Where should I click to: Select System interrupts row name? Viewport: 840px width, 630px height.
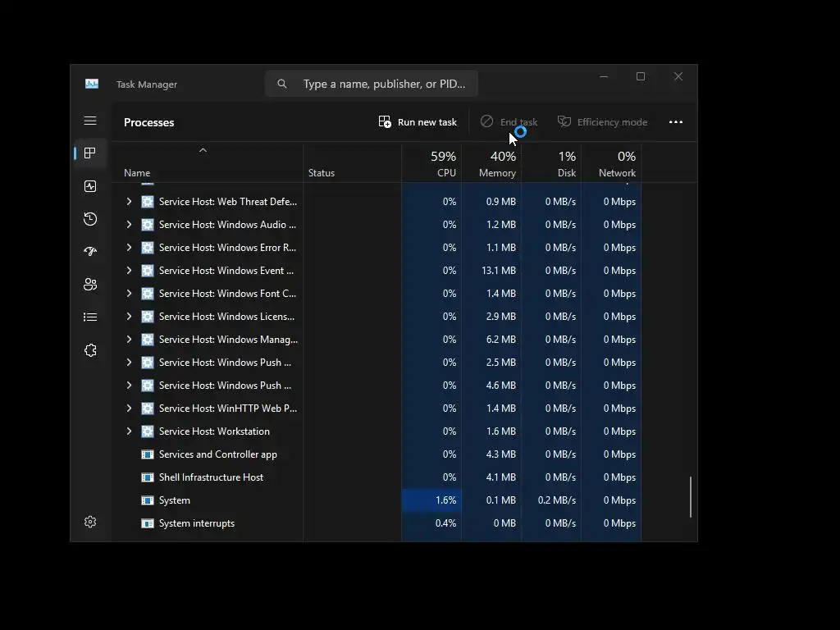(197, 523)
